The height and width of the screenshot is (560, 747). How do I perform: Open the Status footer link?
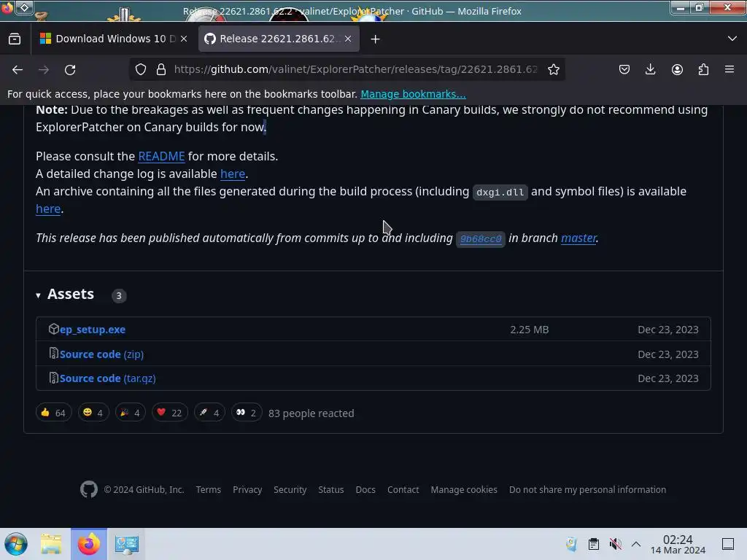pyautogui.click(x=330, y=489)
